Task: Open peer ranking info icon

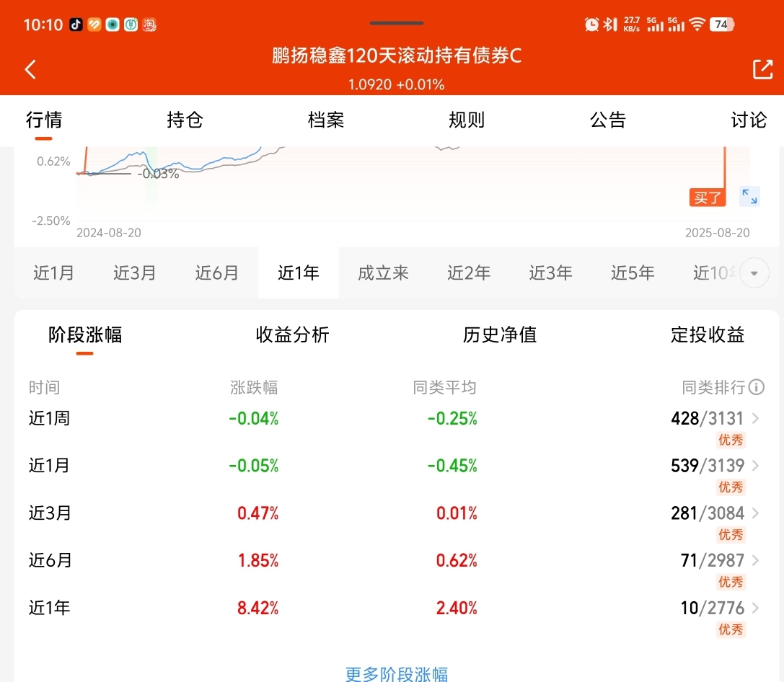Action: click(757, 387)
